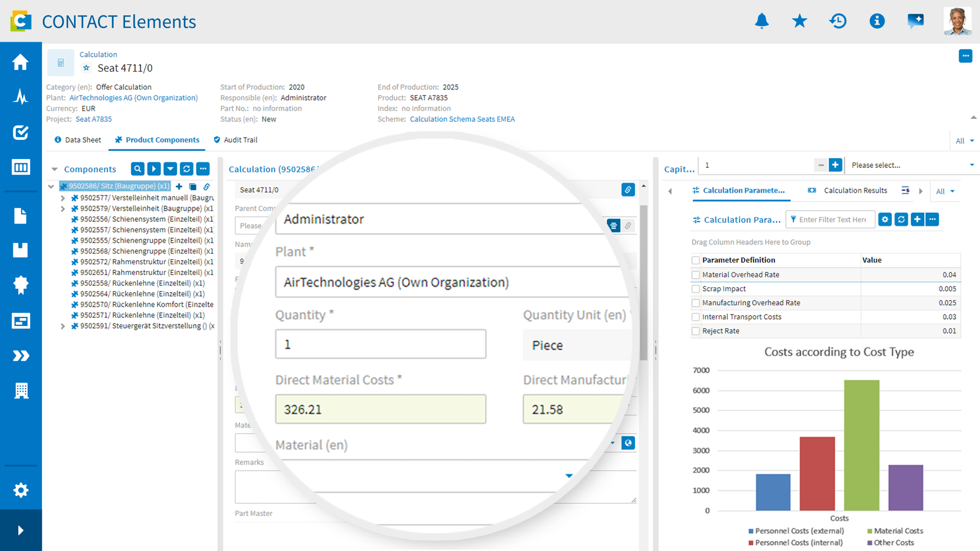980x551 pixels.
Task: Open the feedback chat icon
Action: pyautogui.click(x=916, y=21)
